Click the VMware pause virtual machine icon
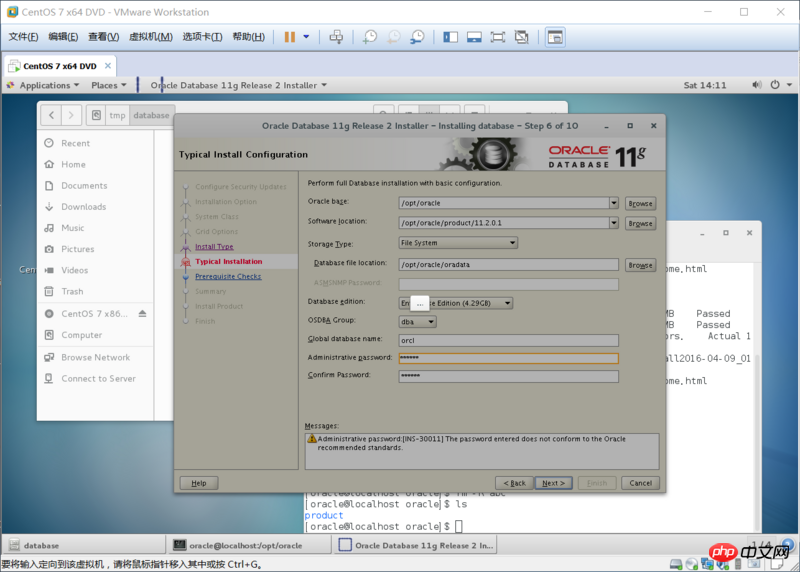 click(x=290, y=37)
